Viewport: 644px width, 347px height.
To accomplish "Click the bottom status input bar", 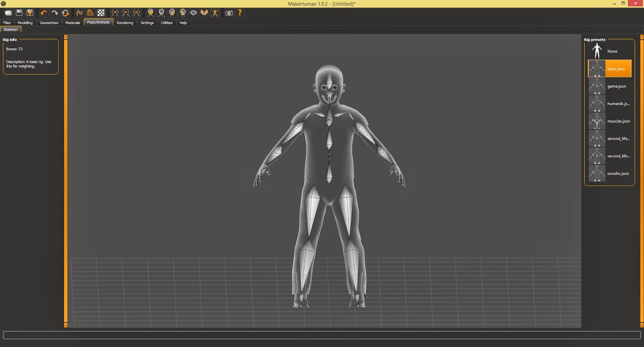I will 322,335.
